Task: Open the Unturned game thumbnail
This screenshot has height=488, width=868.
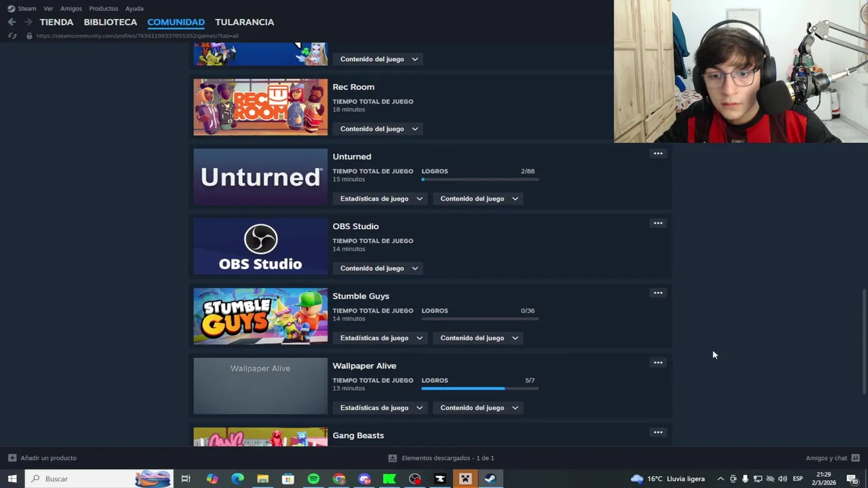Action: pyautogui.click(x=260, y=177)
